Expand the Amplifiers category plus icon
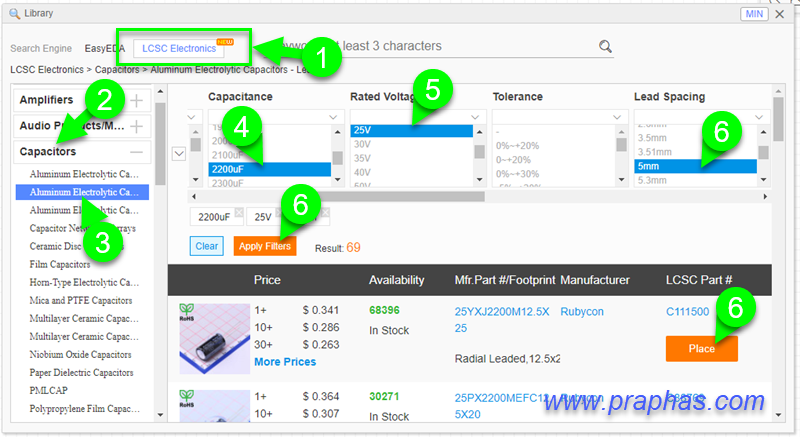 (136, 100)
